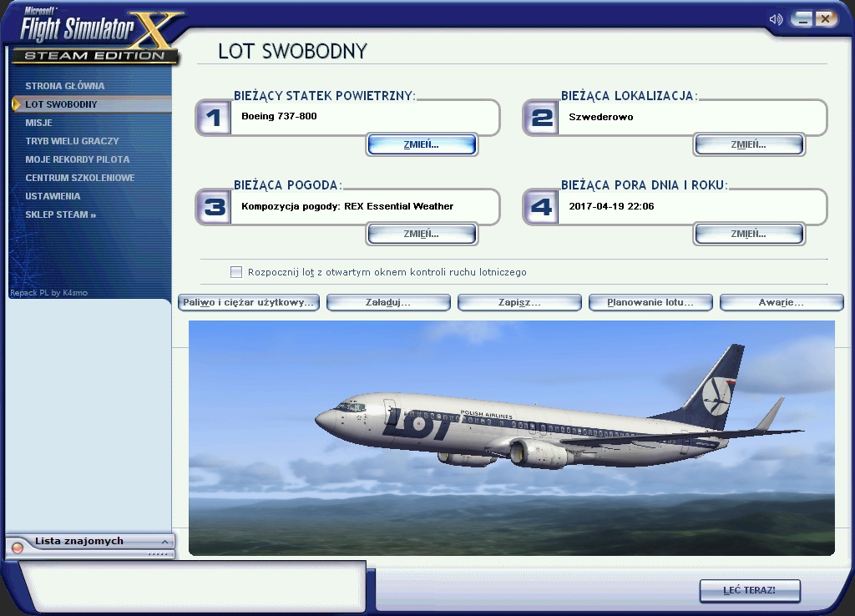The height and width of the screenshot is (616, 855).
Task: Change current location with Zmień button
Action: pos(749,144)
